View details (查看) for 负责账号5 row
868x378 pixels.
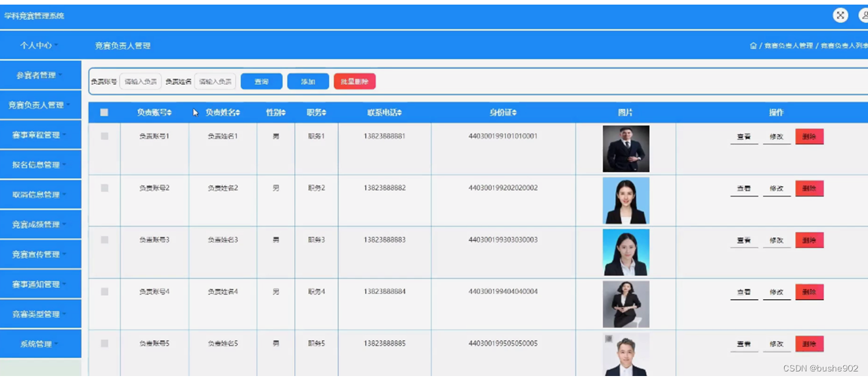click(743, 344)
